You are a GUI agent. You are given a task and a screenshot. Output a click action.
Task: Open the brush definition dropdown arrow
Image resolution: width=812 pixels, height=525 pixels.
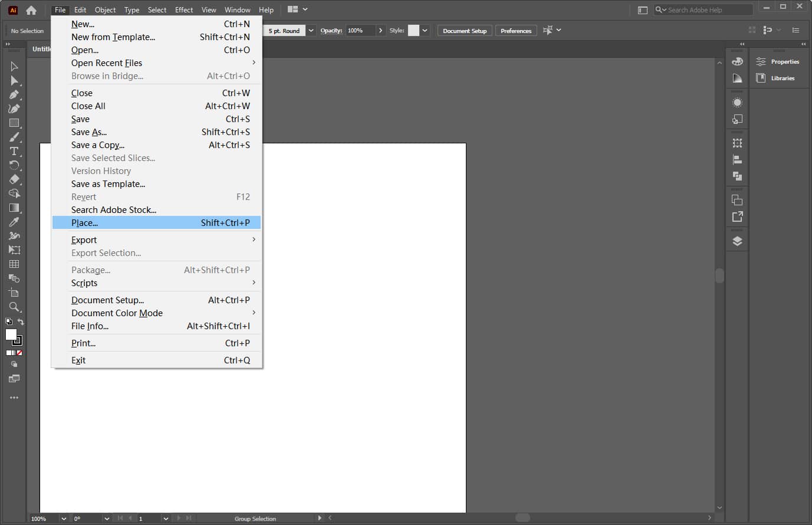tap(311, 31)
